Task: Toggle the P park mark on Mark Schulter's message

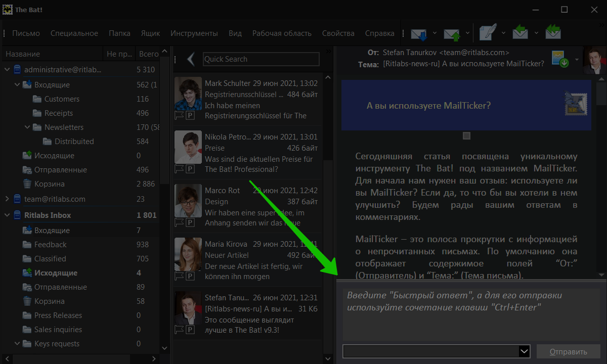Action: click(x=190, y=115)
